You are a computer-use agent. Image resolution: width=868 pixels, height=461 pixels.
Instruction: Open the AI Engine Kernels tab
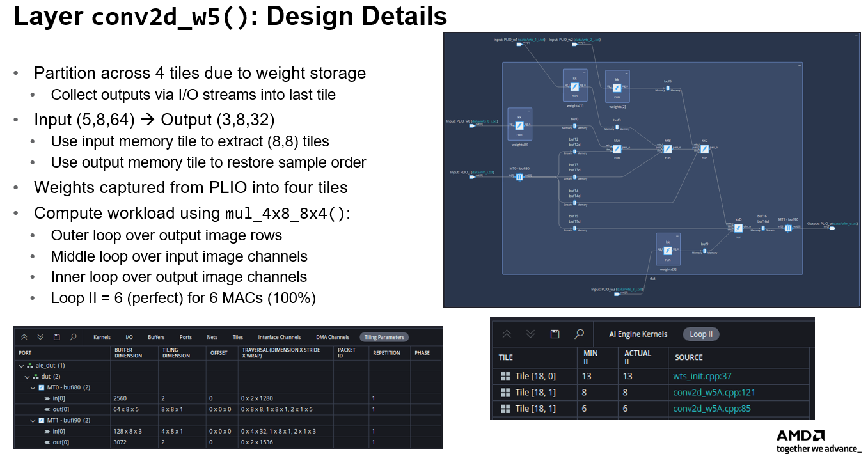tap(638, 334)
